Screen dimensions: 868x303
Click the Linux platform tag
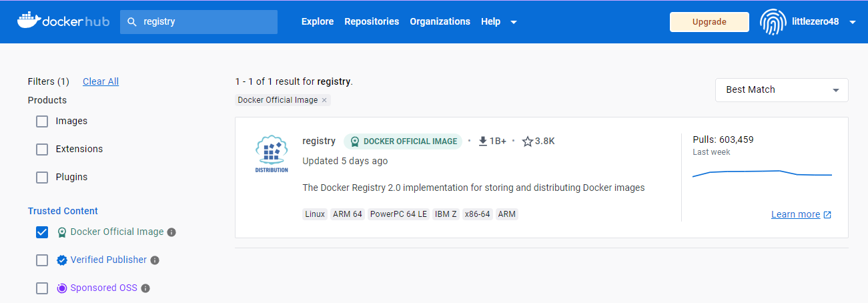[315, 214]
